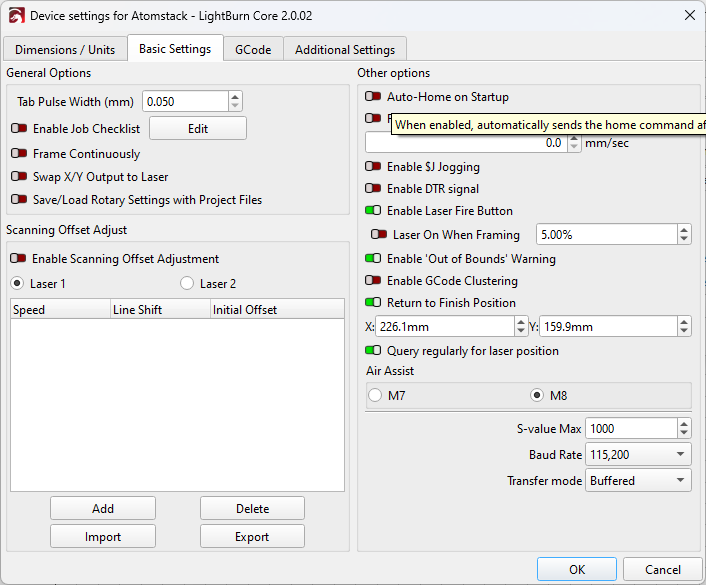Viewport: 706px width, 585px height.
Task: Toggle Auto-Home on Startup switch
Action: click(x=373, y=97)
